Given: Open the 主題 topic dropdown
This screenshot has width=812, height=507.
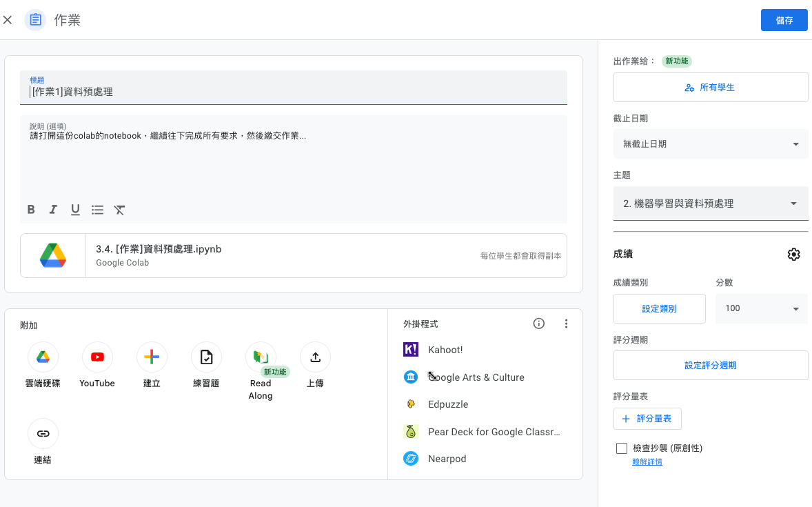Looking at the screenshot, I should pos(711,203).
